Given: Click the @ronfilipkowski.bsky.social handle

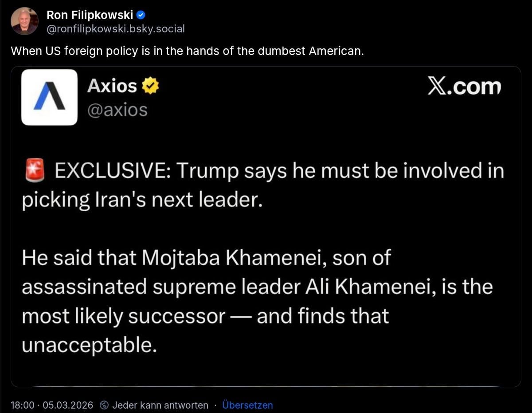Looking at the screenshot, I should [115, 29].
